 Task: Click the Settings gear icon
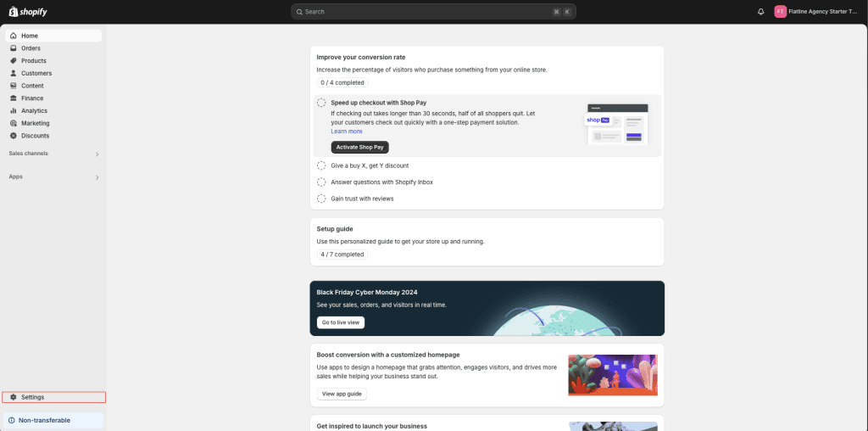click(14, 397)
